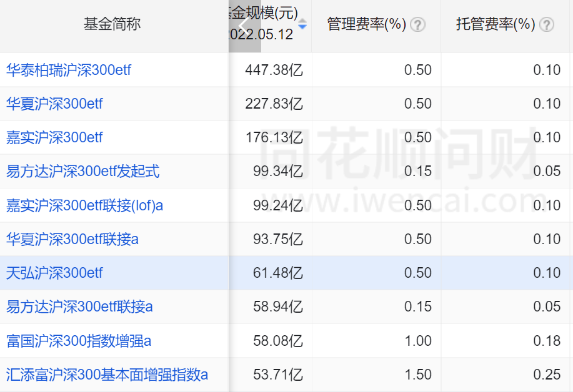The width and height of the screenshot is (573, 392).
Task: Collapse the panel via left chevron arrow
Action: pos(242,26)
